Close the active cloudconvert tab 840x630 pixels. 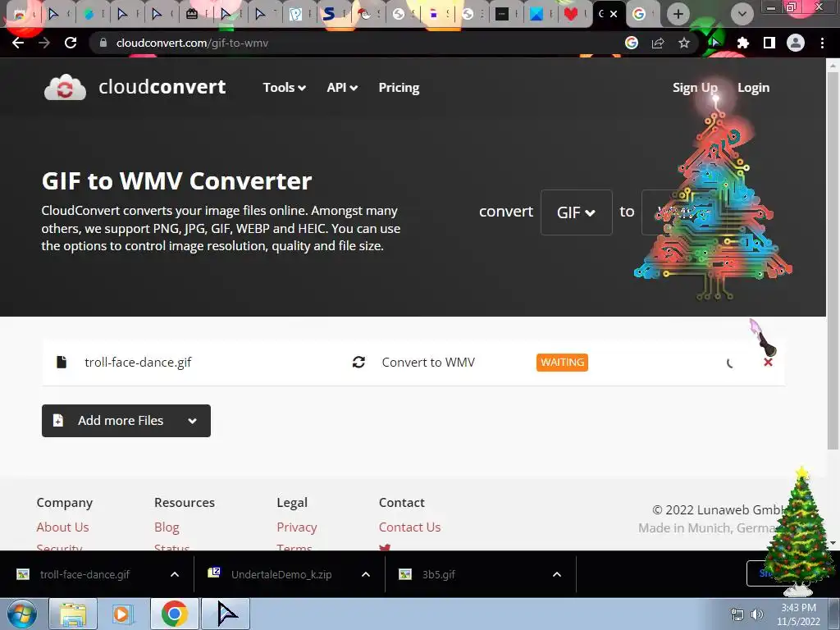[x=614, y=14]
